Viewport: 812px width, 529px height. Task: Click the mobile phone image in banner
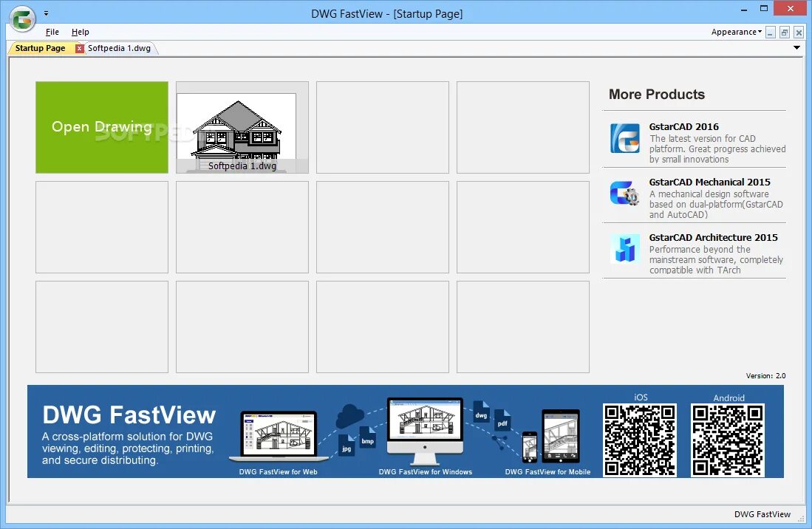[x=529, y=447]
